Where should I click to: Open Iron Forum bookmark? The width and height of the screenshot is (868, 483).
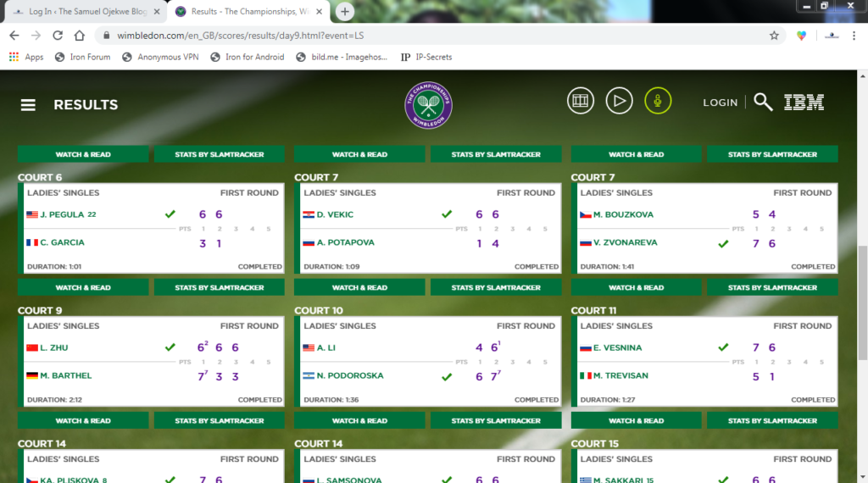click(82, 57)
